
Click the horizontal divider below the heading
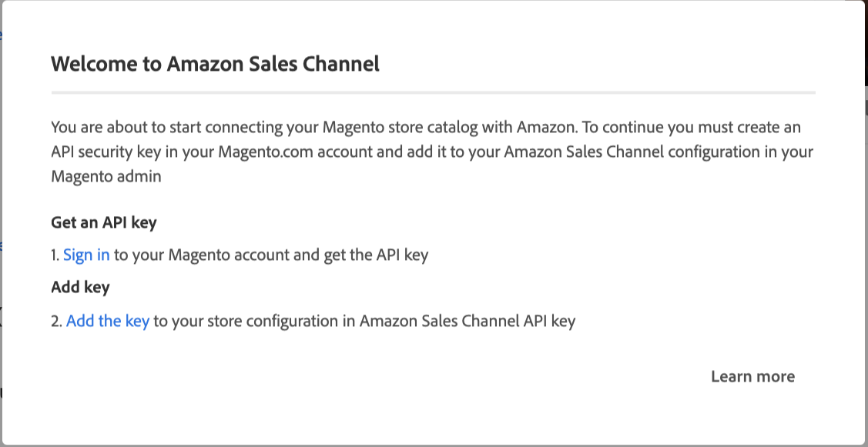click(433, 92)
